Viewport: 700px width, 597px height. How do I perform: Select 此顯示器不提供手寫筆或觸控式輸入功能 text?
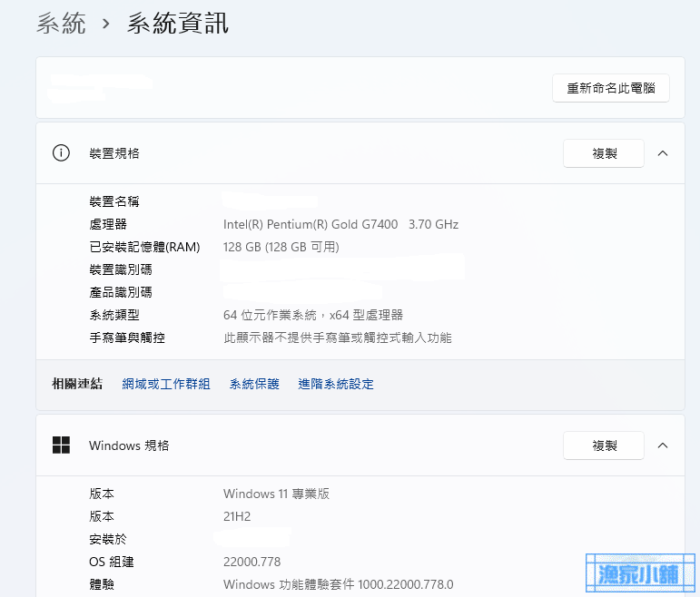338,338
